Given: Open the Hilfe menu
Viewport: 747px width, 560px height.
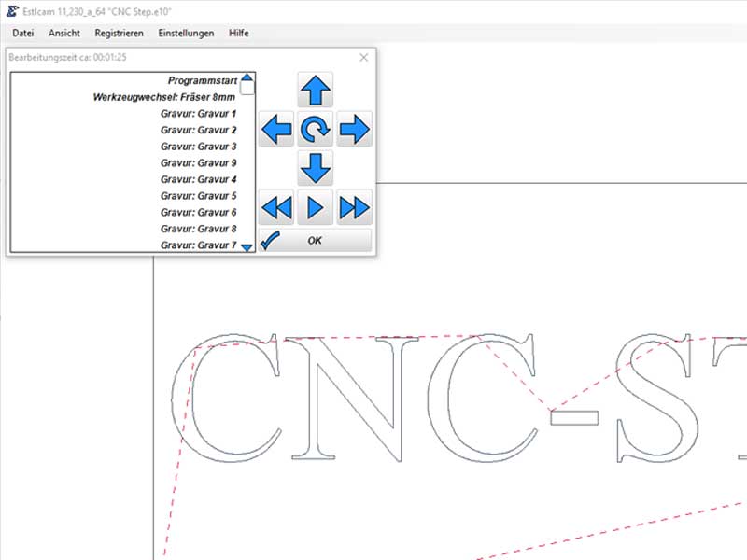Looking at the screenshot, I should click(239, 33).
